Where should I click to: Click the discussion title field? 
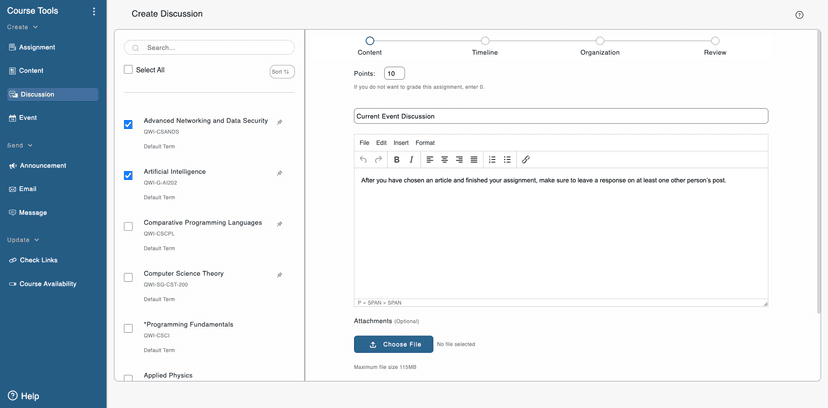click(x=561, y=116)
